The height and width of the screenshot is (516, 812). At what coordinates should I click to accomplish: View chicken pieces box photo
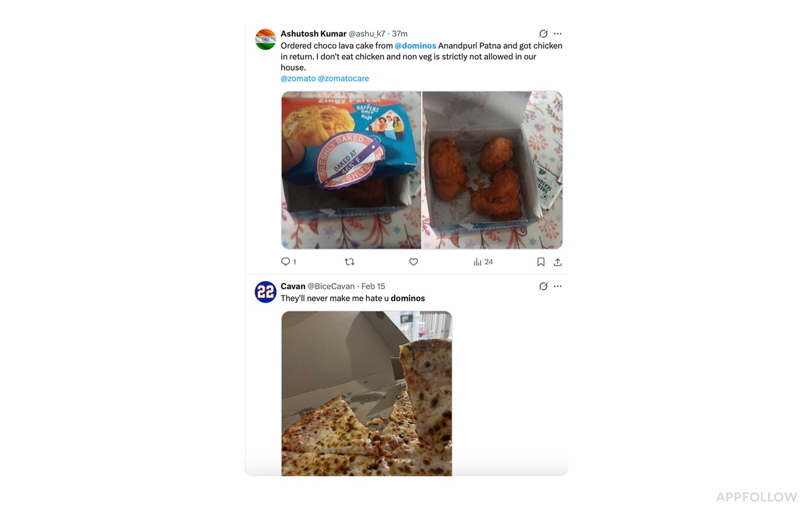pos(492,170)
